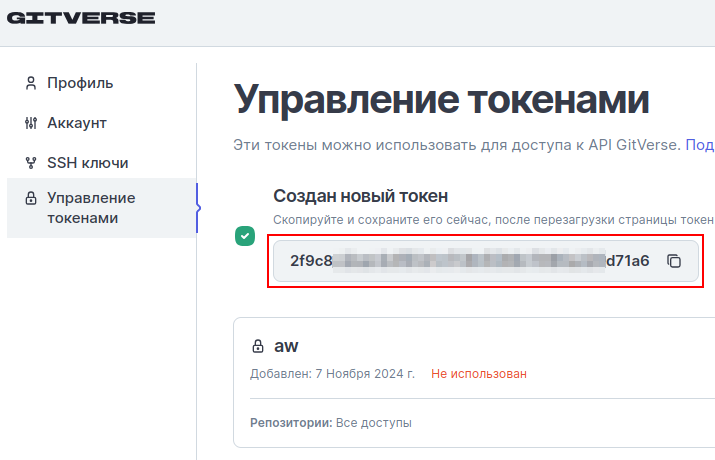This screenshot has width=715, height=460.
Task: Click the Управление токенами page title
Action: tap(441, 100)
